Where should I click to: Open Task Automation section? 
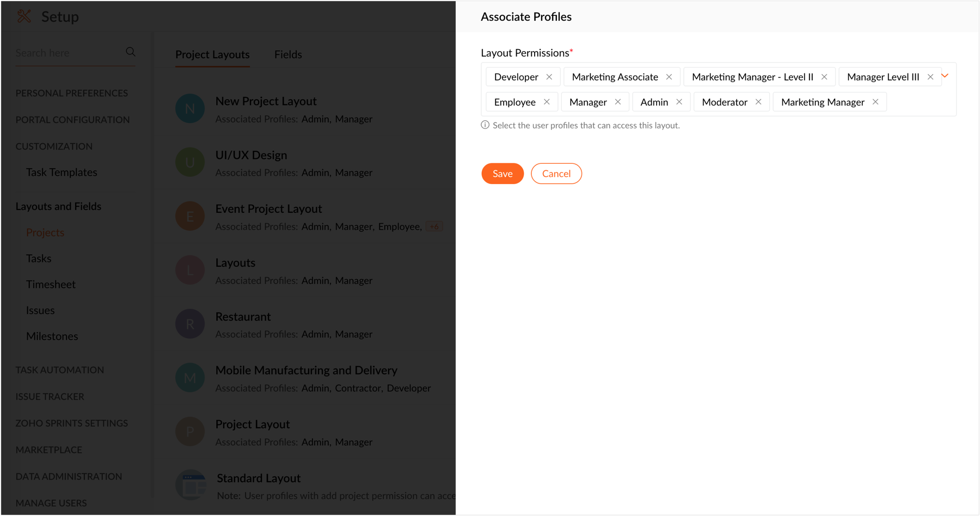coord(60,370)
